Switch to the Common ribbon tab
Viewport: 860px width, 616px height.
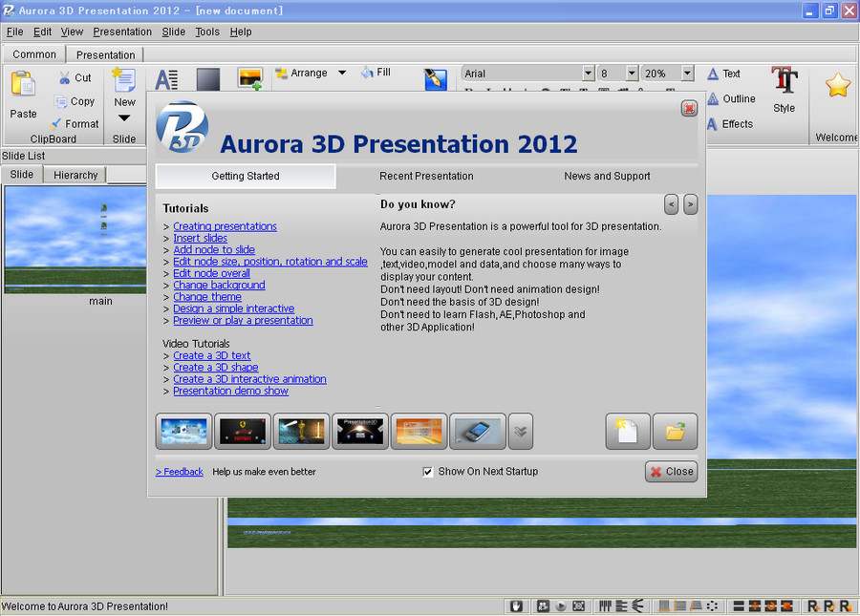34,54
